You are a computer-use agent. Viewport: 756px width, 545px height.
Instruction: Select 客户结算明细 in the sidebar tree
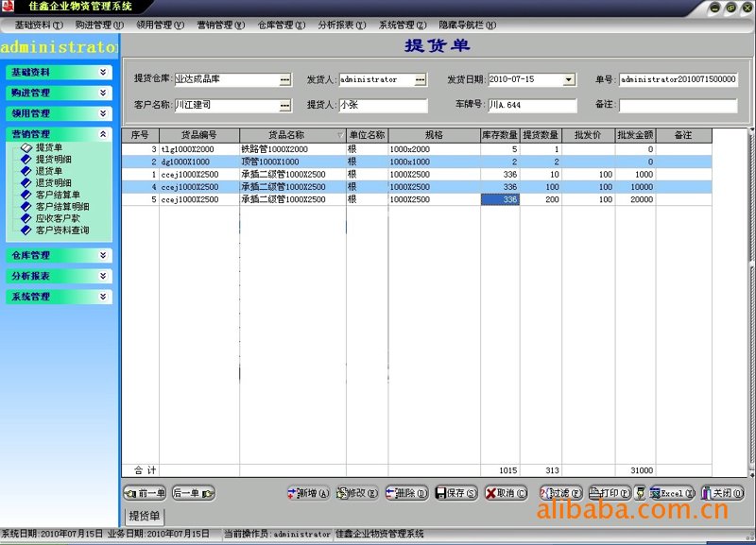61,206
